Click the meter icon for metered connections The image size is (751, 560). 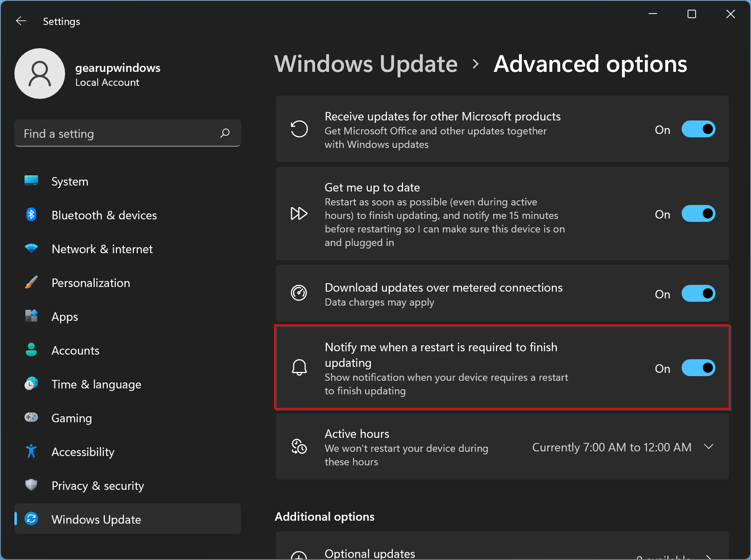[x=299, y=293]
